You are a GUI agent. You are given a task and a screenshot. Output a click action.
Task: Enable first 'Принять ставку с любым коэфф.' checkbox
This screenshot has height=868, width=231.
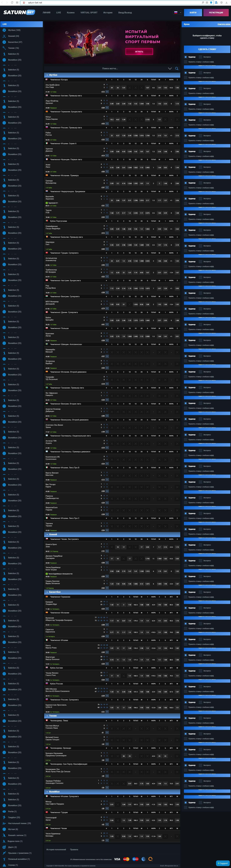point(186,62)
